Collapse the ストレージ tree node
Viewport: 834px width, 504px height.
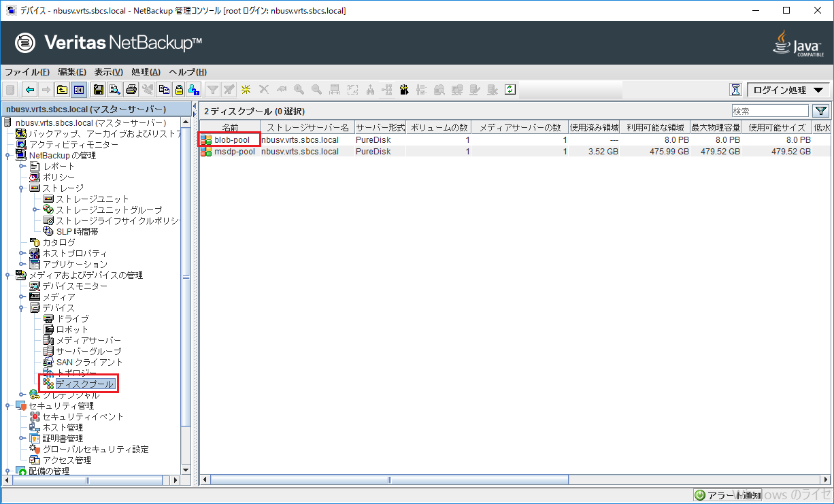[x=22, y=188]
